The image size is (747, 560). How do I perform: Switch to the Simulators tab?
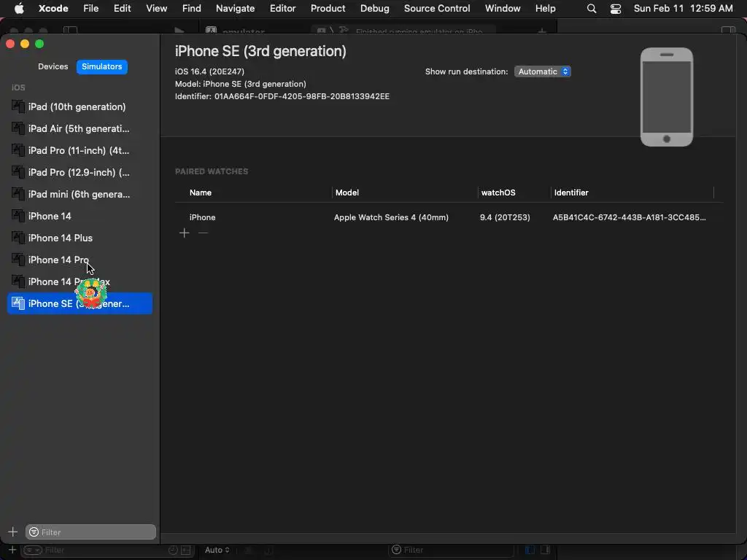click(101, 66)
